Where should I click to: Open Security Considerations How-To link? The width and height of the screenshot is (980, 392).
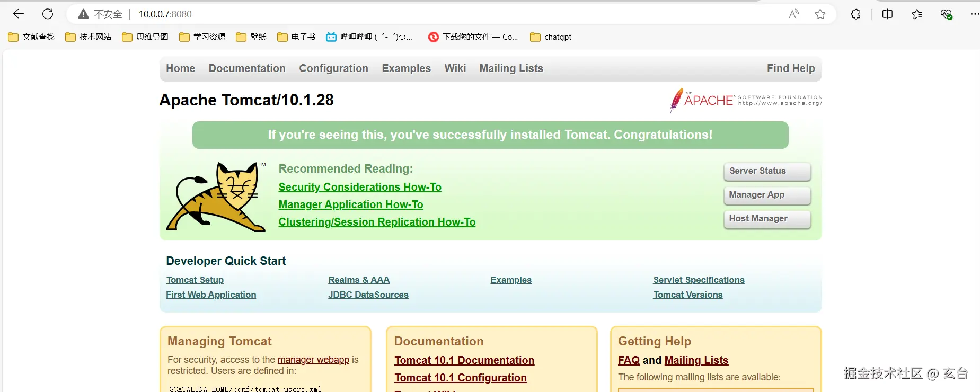[360, 187]
